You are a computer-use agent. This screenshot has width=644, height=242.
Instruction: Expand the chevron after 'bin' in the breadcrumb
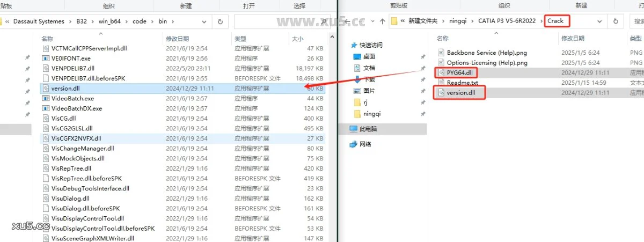coord(173,21)
